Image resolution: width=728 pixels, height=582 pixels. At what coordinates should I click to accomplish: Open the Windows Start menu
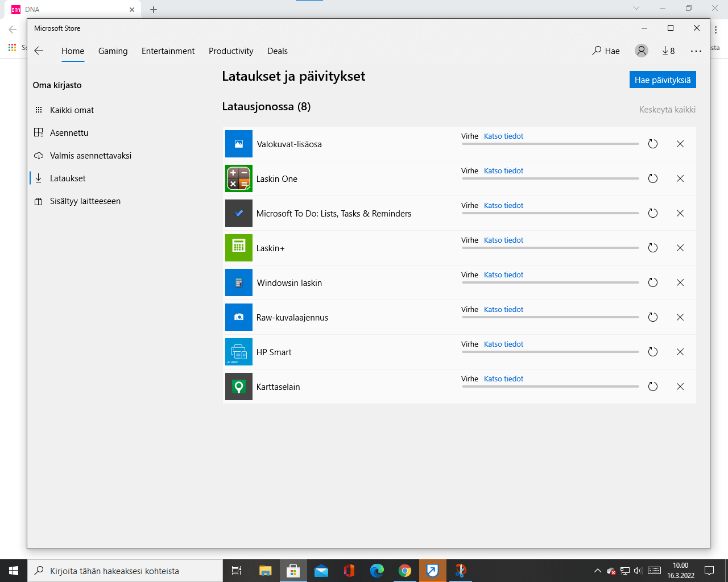[x=14, y=571]
